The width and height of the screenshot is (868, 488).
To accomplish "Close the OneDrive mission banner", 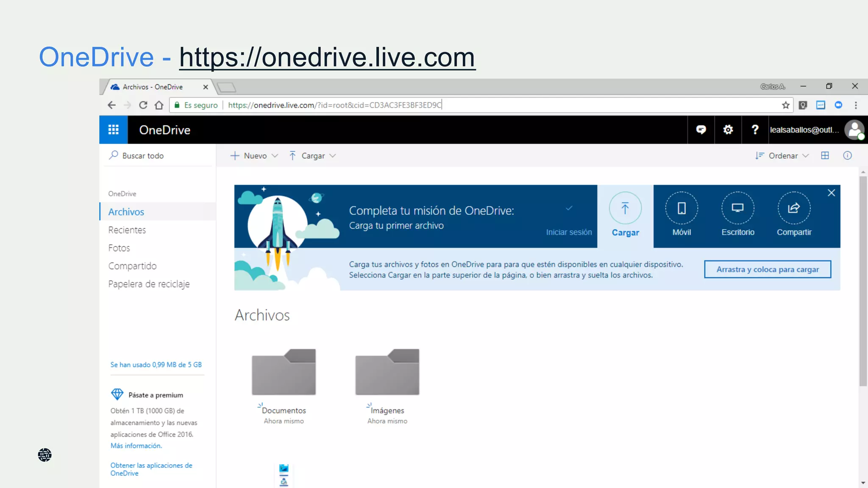I will pos(831,193).
